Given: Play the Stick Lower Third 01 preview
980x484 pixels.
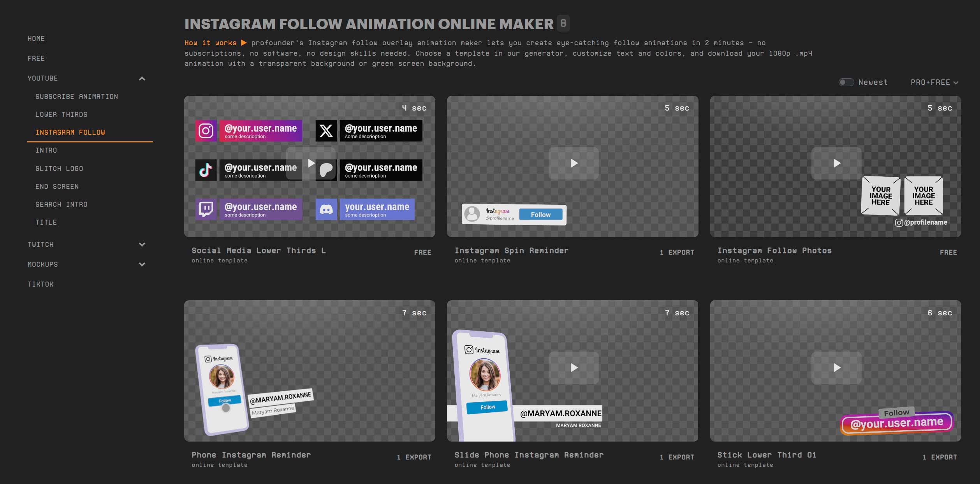Looking at the screenshot, I should pyautogui.click(x=836, y=368).
